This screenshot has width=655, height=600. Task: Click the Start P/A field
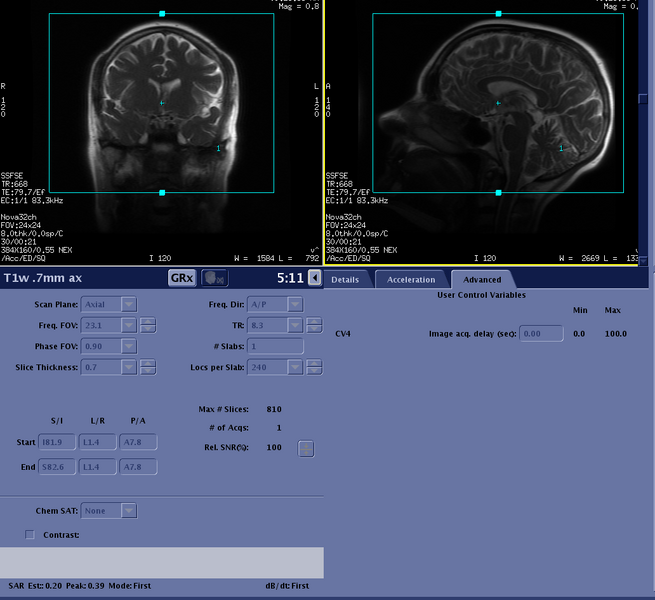[138, 442]
